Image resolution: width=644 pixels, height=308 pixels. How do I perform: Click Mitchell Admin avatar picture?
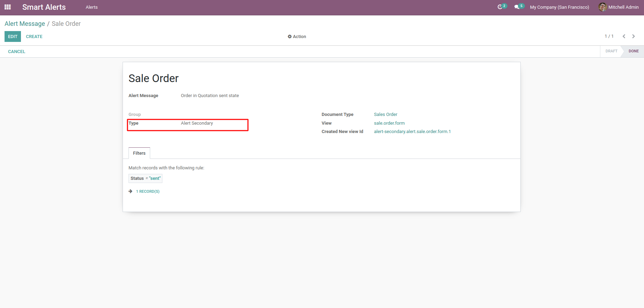[602, 7]
